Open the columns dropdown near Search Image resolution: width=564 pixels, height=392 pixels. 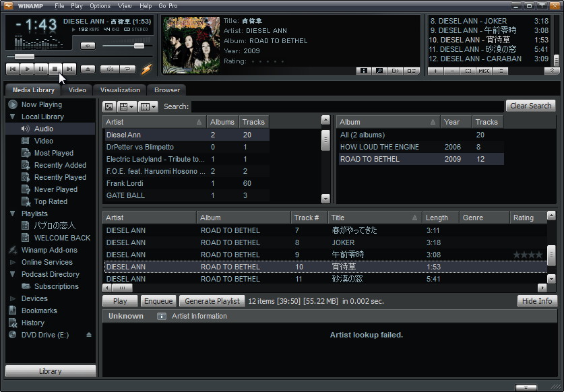tap(148, 106)
